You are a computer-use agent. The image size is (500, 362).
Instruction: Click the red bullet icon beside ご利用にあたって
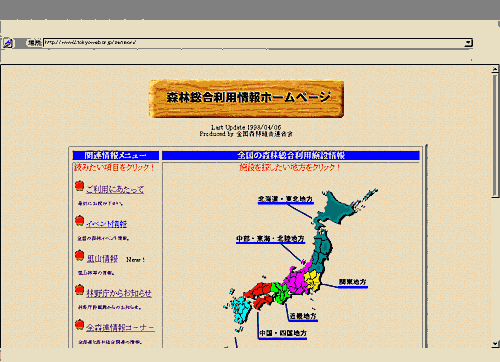pos(79,186)
